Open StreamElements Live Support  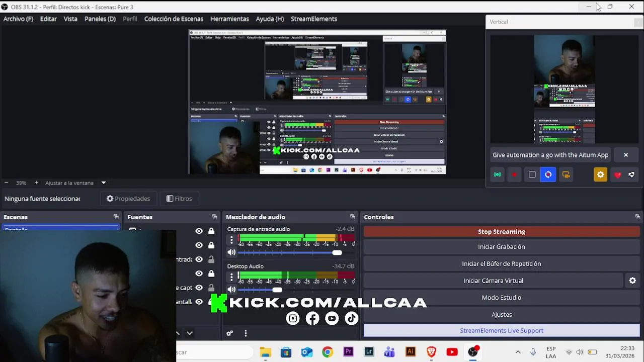[502, 330]
